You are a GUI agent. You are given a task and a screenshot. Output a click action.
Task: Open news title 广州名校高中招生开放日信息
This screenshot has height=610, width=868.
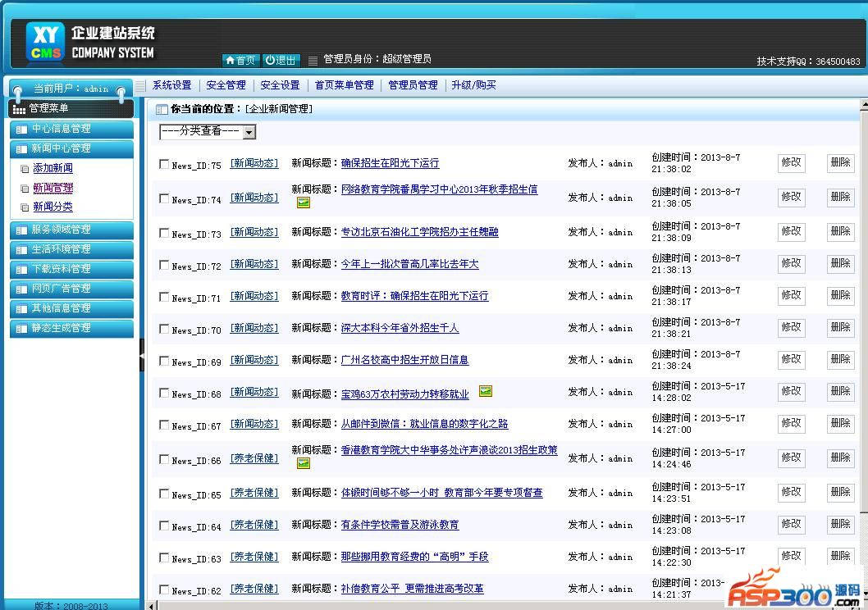(x=404, y=360)
